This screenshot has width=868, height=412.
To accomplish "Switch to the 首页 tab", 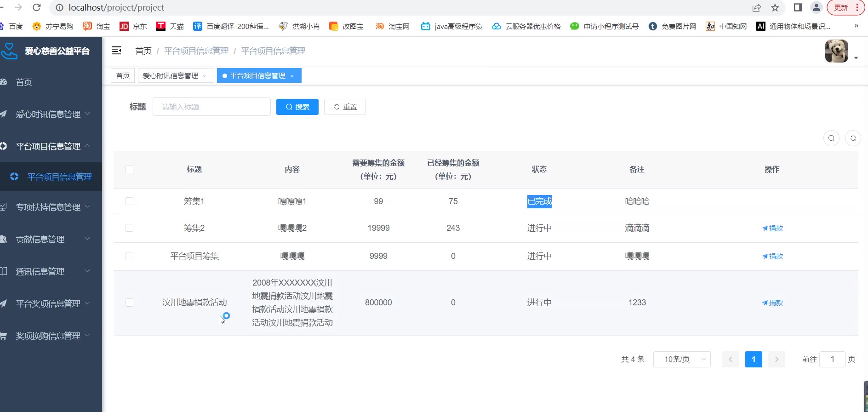I will pyautogui.click(x=123, y=76).
